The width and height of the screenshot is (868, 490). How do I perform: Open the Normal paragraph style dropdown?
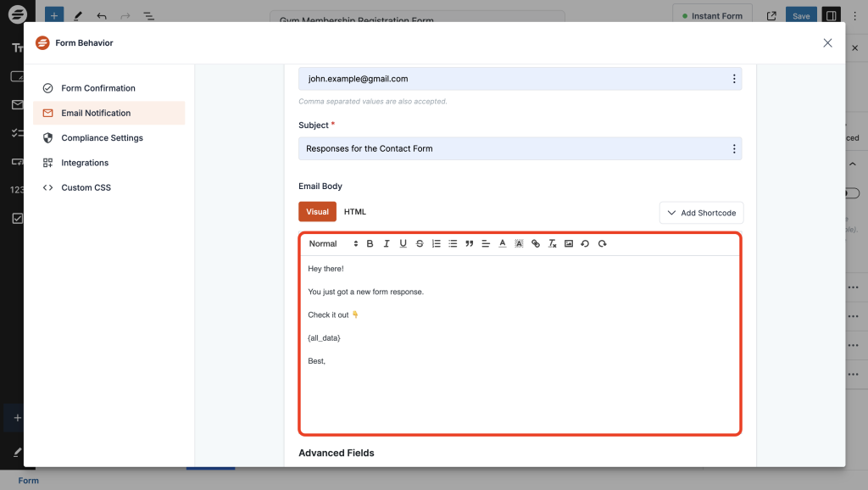[333, 244]
